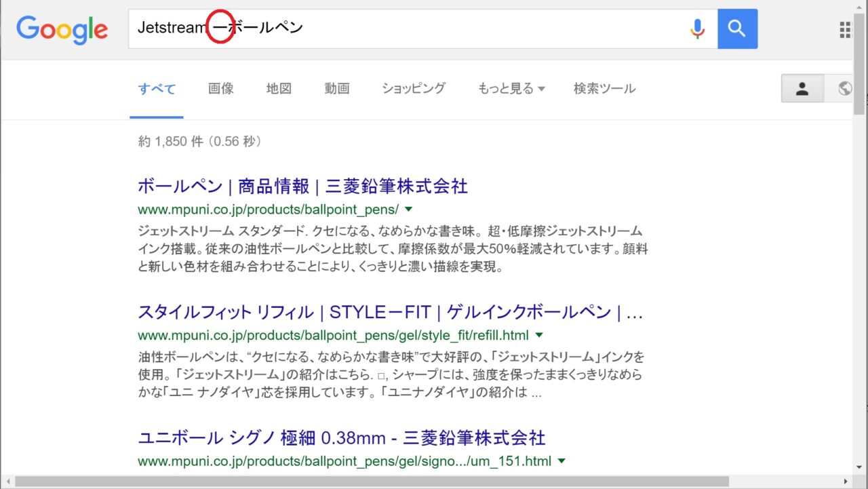
Task: Open cached options arrow for ballpoint_pens URL
Action: (x=409, y=209)
